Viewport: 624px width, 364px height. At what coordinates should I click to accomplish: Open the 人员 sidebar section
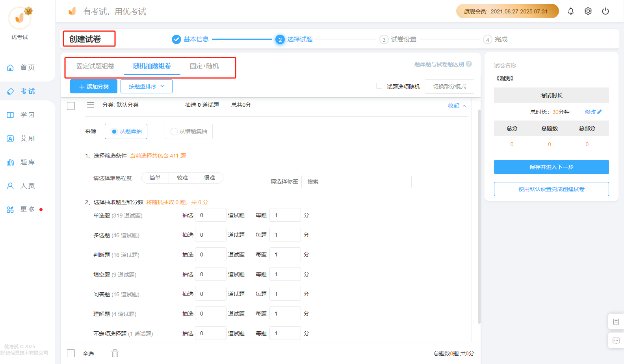28,186
